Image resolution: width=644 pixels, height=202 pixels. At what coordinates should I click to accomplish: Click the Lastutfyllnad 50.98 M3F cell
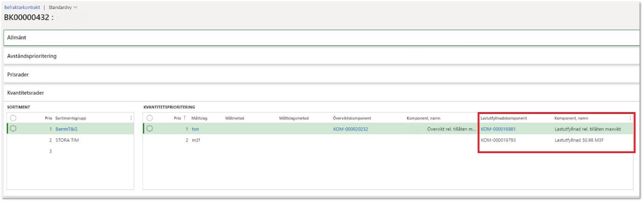pos(579,140)
